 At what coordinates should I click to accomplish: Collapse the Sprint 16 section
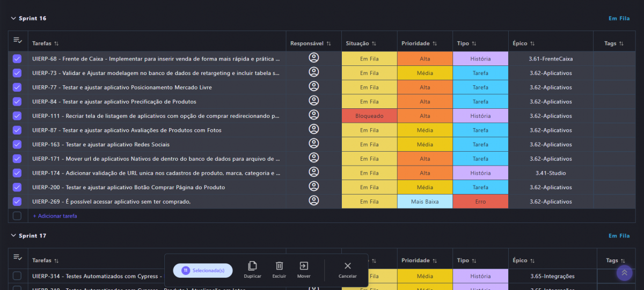(x=13, y=18)
